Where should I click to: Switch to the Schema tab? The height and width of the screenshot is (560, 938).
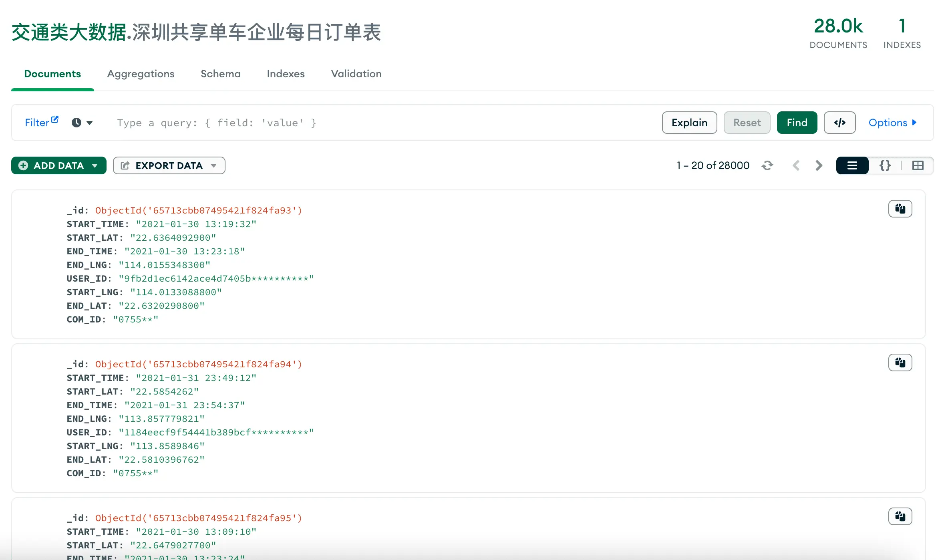pyautogui.click(x=220, y=74)
